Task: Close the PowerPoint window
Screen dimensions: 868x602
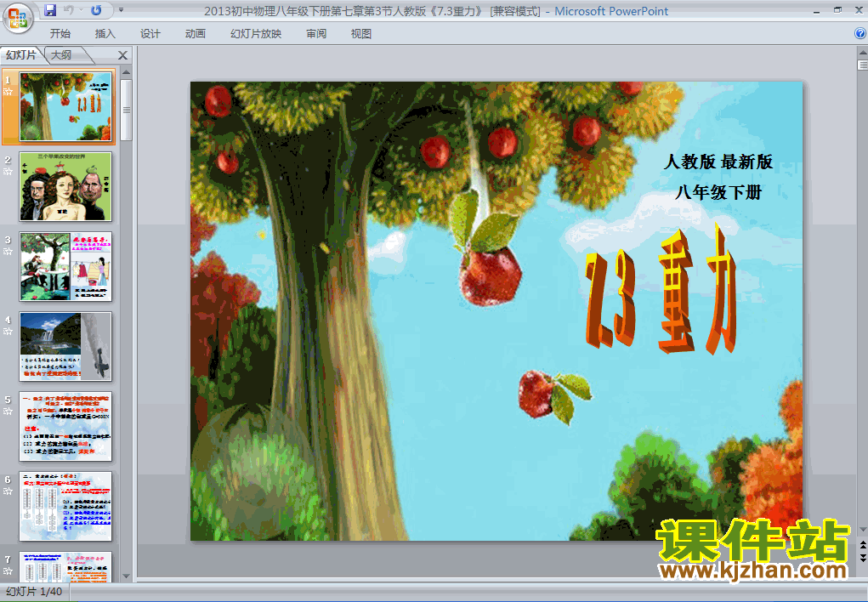Action: [859, 10]
